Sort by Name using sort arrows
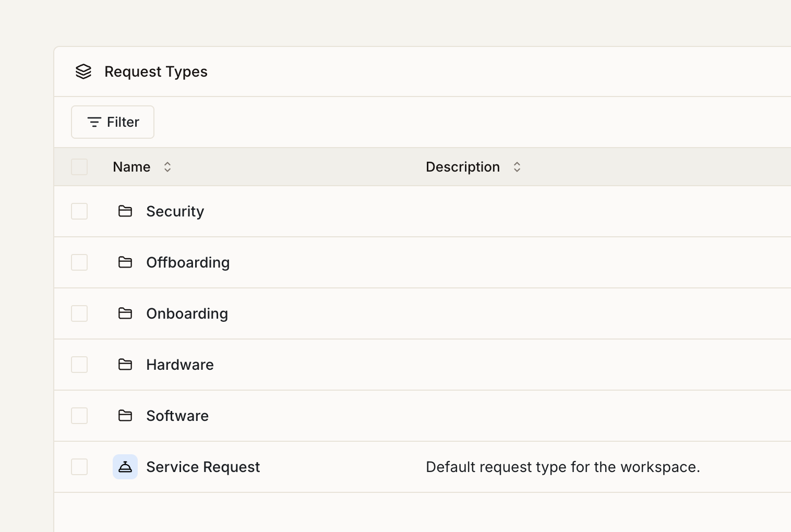This screenshot has width=791, height=532. tap(167, 167)
